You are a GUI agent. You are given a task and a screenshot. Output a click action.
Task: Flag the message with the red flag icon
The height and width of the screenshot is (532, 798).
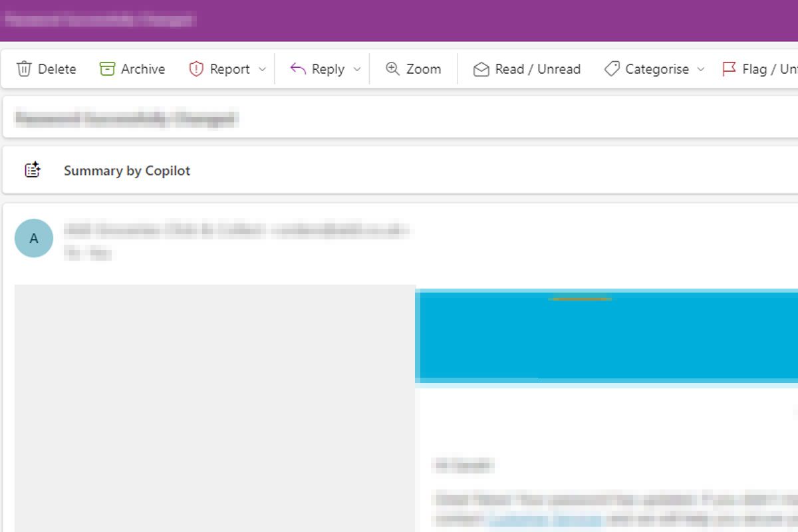729,69
